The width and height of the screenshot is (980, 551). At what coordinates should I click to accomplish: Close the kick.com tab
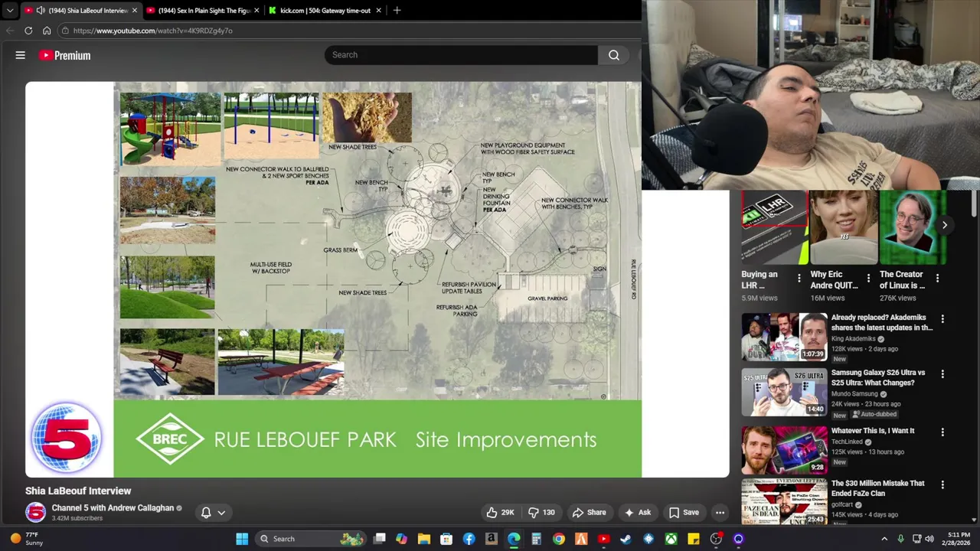tap(378, 11)
